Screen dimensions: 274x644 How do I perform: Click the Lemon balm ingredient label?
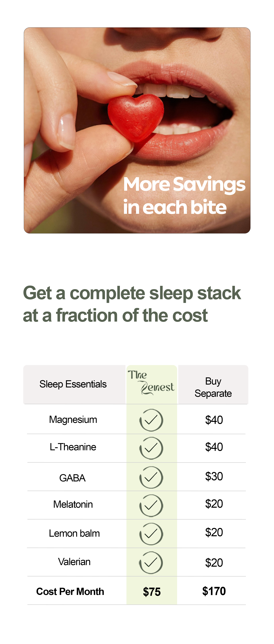[74, 533]
